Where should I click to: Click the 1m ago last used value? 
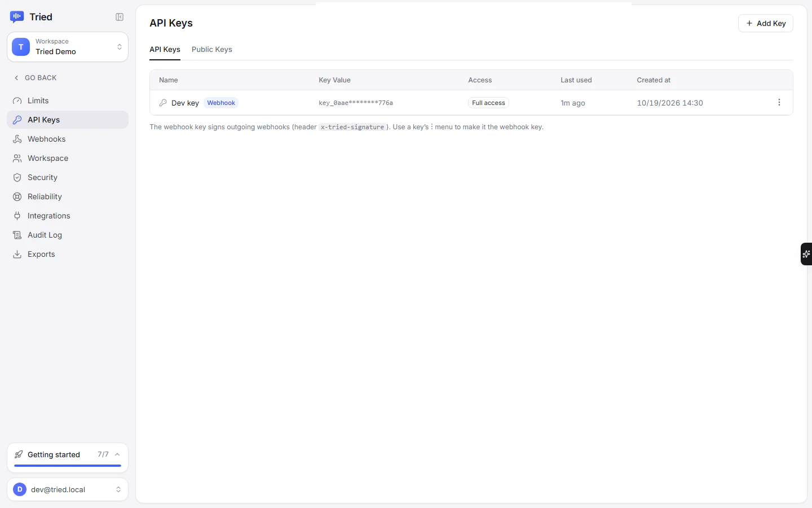[573, 103]
